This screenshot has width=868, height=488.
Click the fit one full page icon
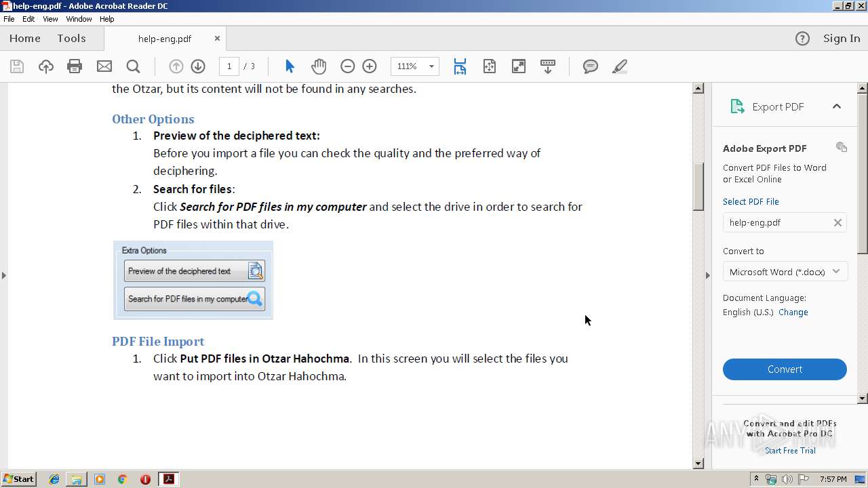click(x=489, y=66)
